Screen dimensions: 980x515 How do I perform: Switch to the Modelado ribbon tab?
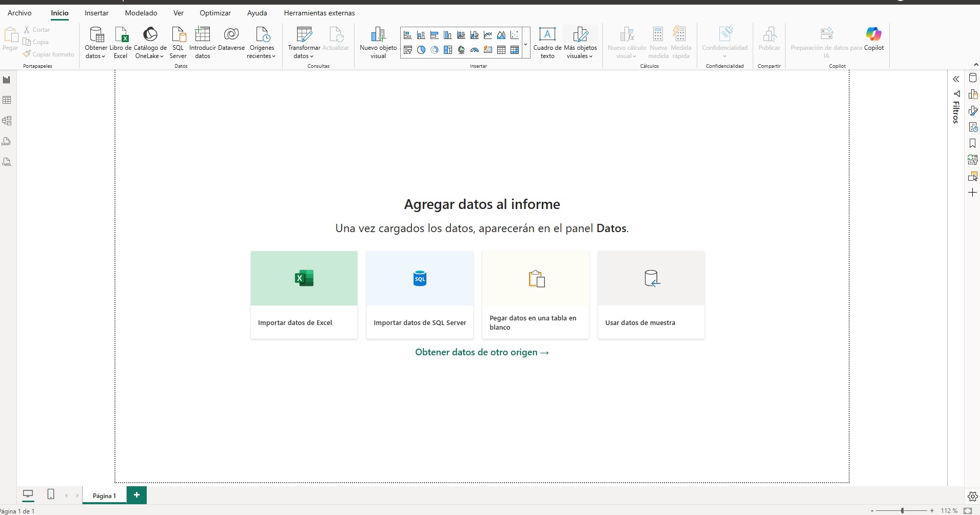pos(141,13)
